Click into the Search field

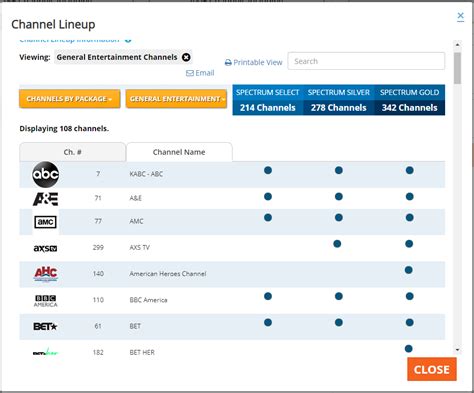click(x=366, y=61)
